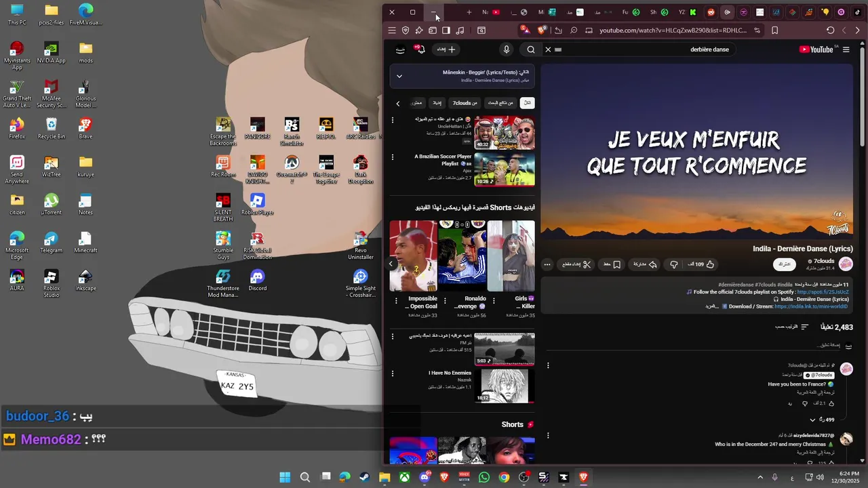
Task: Open a new browser tab
Action: click(469, 12)
